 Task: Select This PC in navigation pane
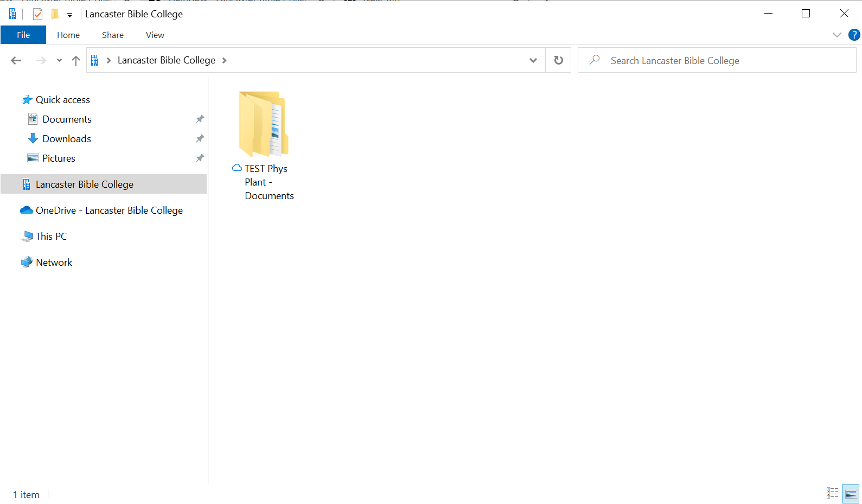51,237
